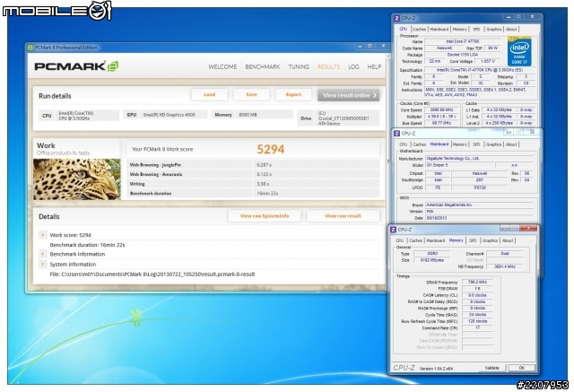Click the 5294 Work score value
574x392 pixels.
[x=271, y=149]
